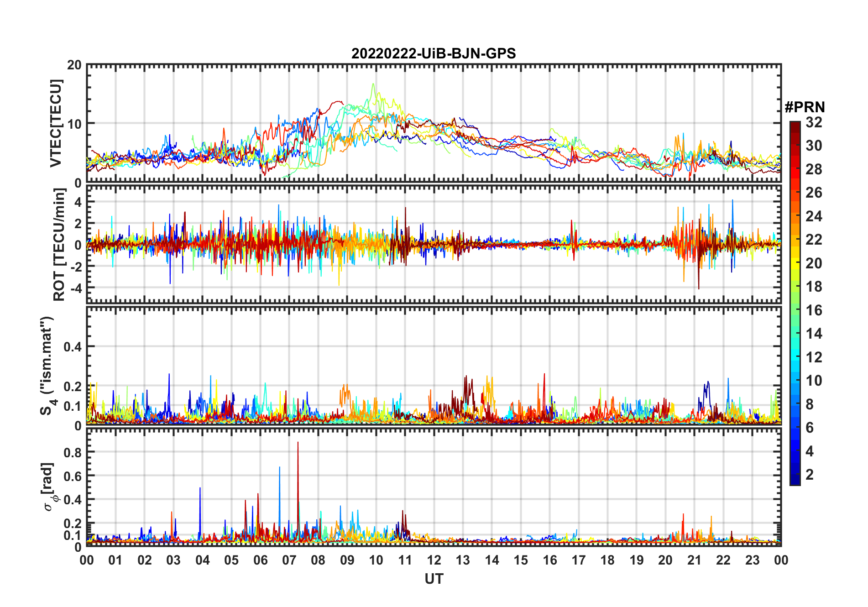
Task: Click the dark blue bottom of the PRN colorbar
Action: (795, 481)
